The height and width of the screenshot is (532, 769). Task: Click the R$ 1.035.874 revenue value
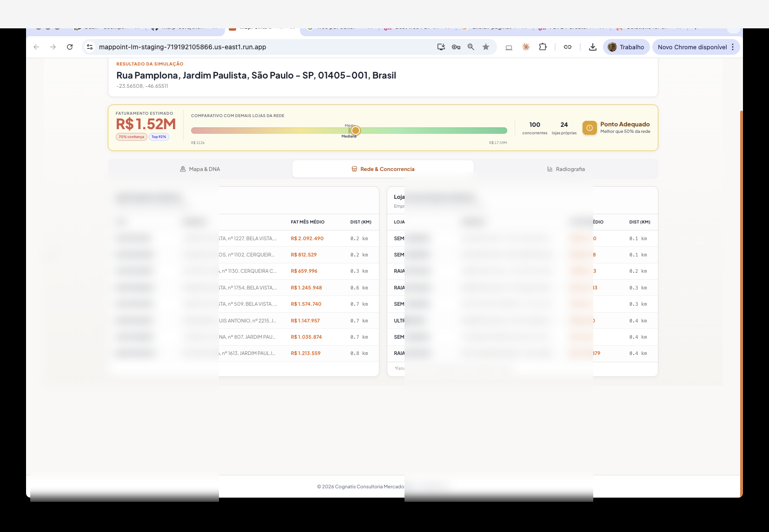point(306,337)
